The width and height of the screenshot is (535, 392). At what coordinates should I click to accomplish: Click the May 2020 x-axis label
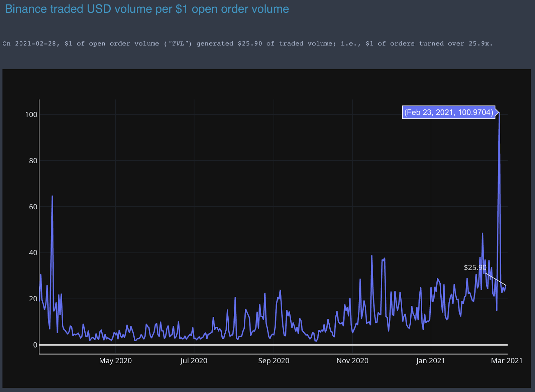[115, 361]
